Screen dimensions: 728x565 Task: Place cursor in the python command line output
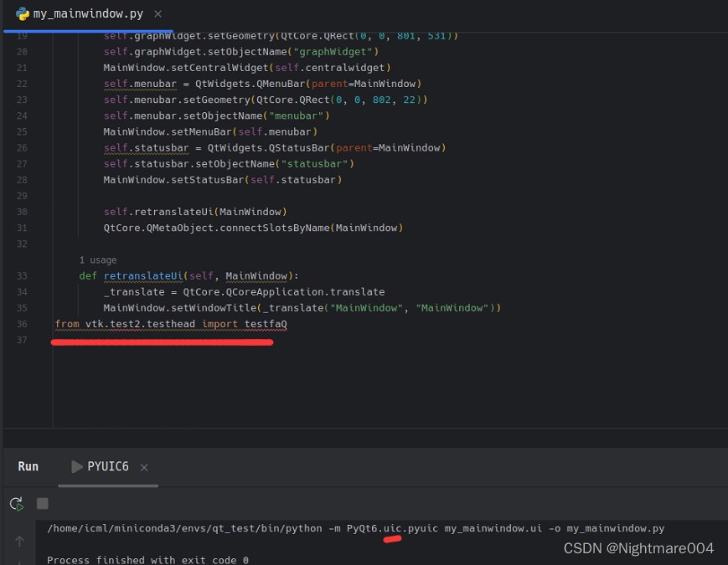click(x=335, y=528)
